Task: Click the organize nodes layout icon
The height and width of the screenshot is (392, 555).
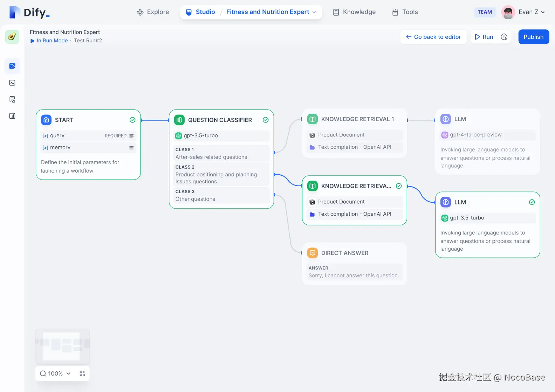Action: (82, 373)
